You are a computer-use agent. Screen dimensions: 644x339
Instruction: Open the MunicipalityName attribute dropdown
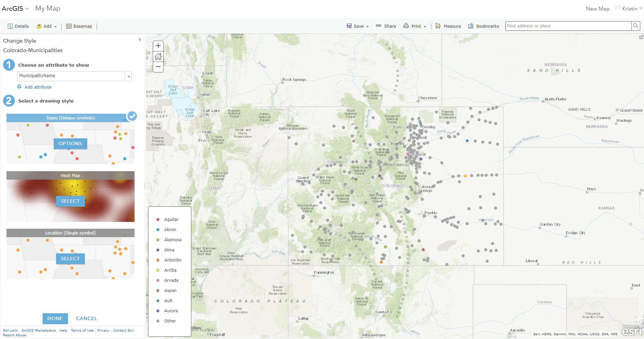pyautogui.click(x=128, y=76)
